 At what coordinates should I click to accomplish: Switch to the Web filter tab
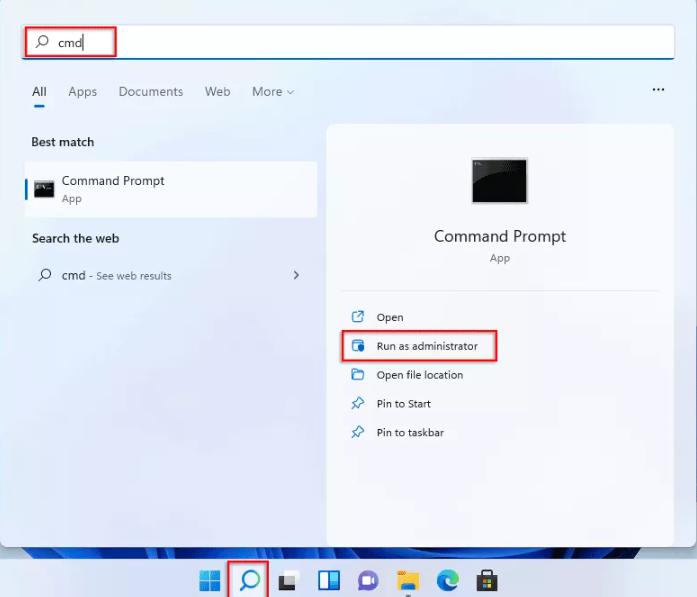[x=217, y=92]
